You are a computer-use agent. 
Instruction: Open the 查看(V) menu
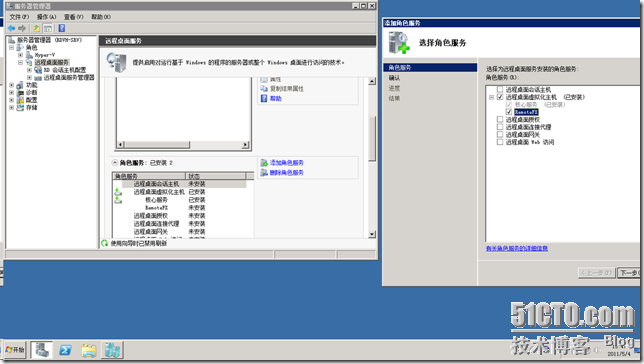74,17
